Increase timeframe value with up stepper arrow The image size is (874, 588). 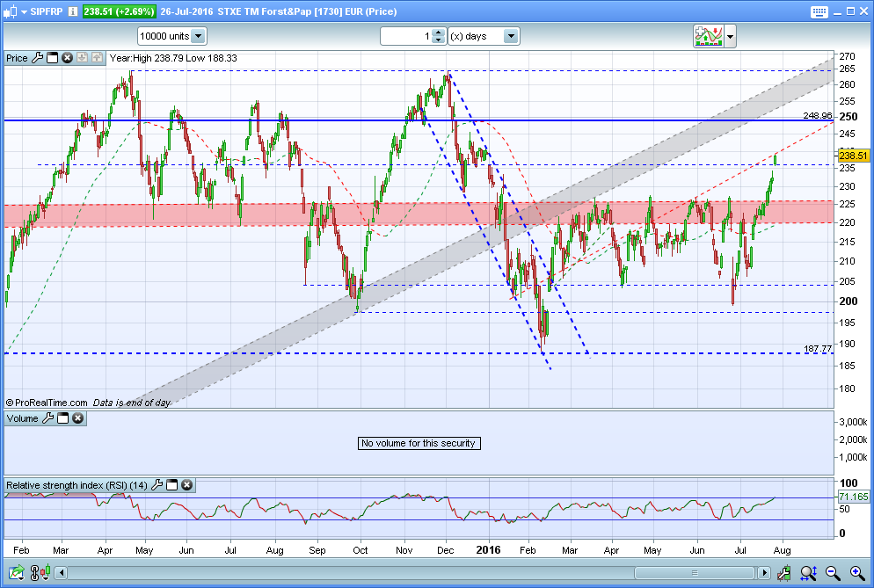[440, 33]
